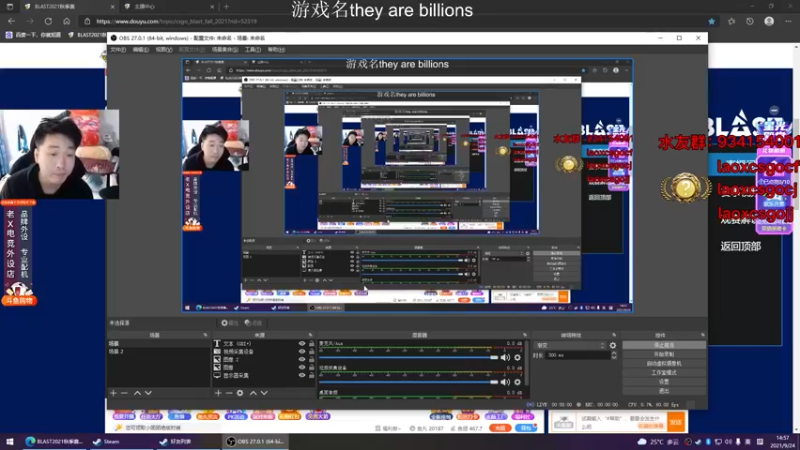Go back in the Edge browser
Viewport: 800px width, 450px height.
click(x=11, y=21)
